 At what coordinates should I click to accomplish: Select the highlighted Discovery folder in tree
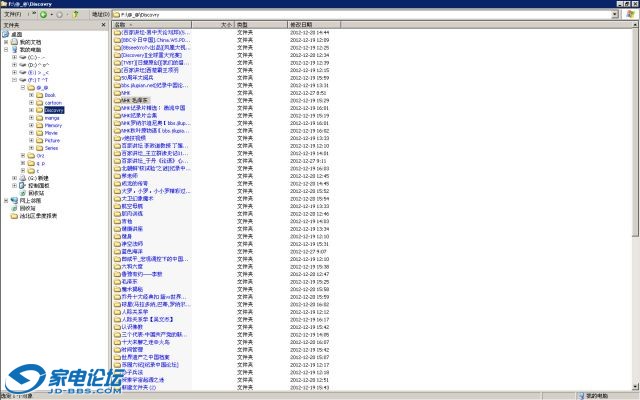(54, 110)
